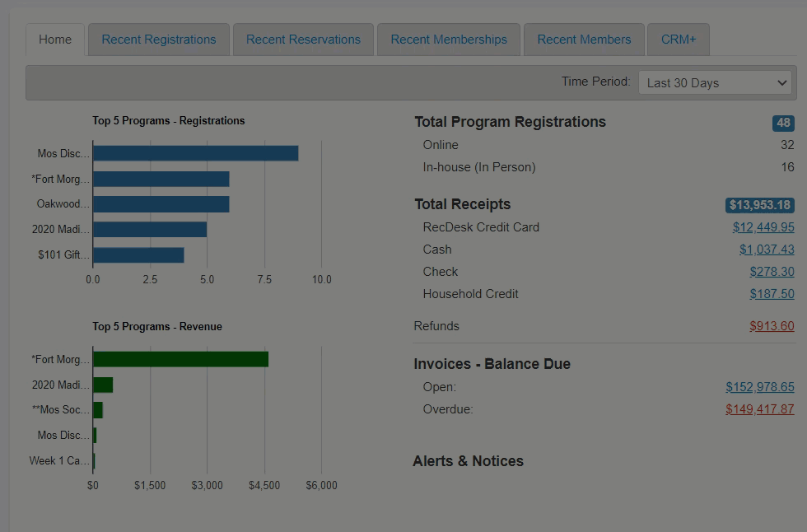The width and height of the screenshot is (807, 532).
Task: Expand the Time Period dropdown
Action: point(715,82)
